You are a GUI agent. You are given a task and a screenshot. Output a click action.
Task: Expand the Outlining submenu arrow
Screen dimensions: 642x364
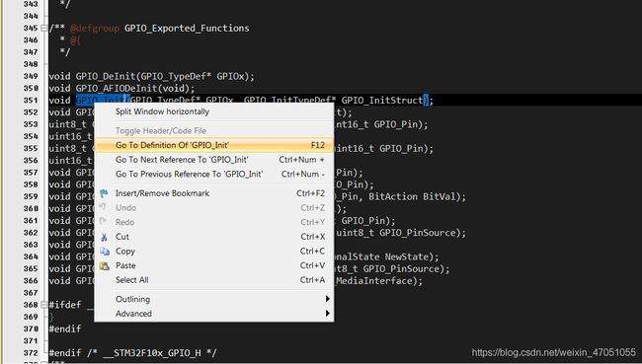pyautogui.click(x=328, y=299)
